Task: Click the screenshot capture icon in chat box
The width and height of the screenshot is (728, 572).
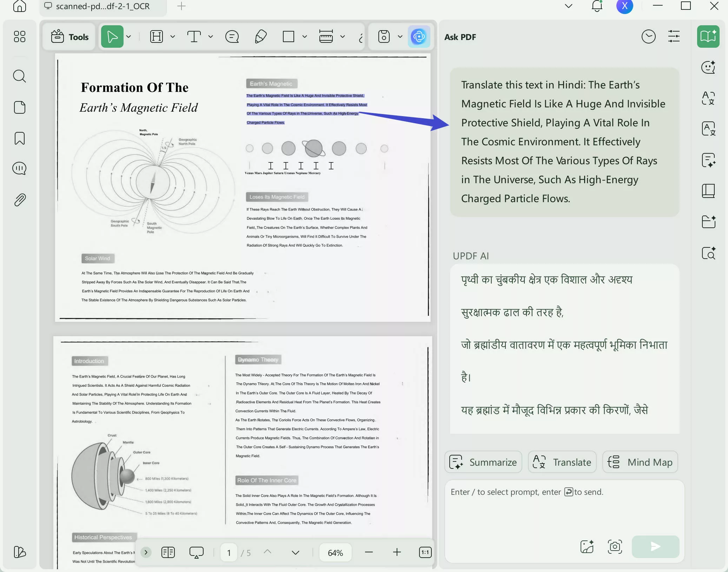Action: click(x=615, y=546)
